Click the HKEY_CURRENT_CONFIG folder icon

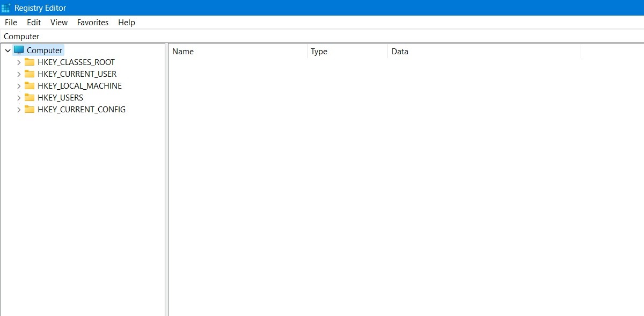(30, 109)
